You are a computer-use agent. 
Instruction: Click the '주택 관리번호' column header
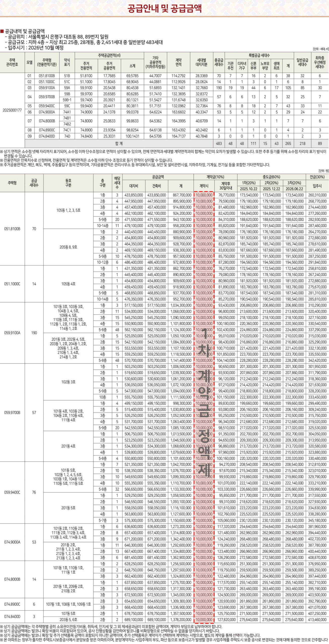pos(12,62)
